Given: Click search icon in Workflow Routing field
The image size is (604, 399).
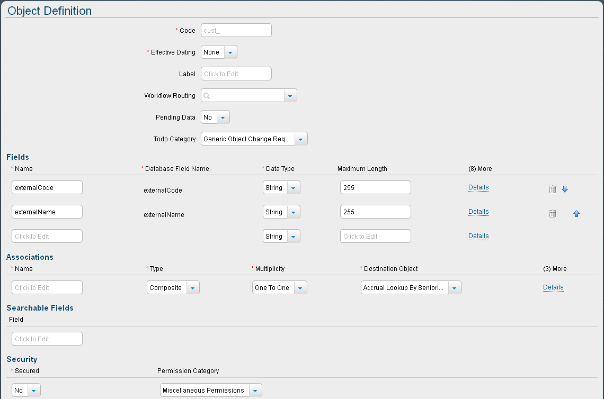Looking at the screenshot, I should (x=207, y=96).
